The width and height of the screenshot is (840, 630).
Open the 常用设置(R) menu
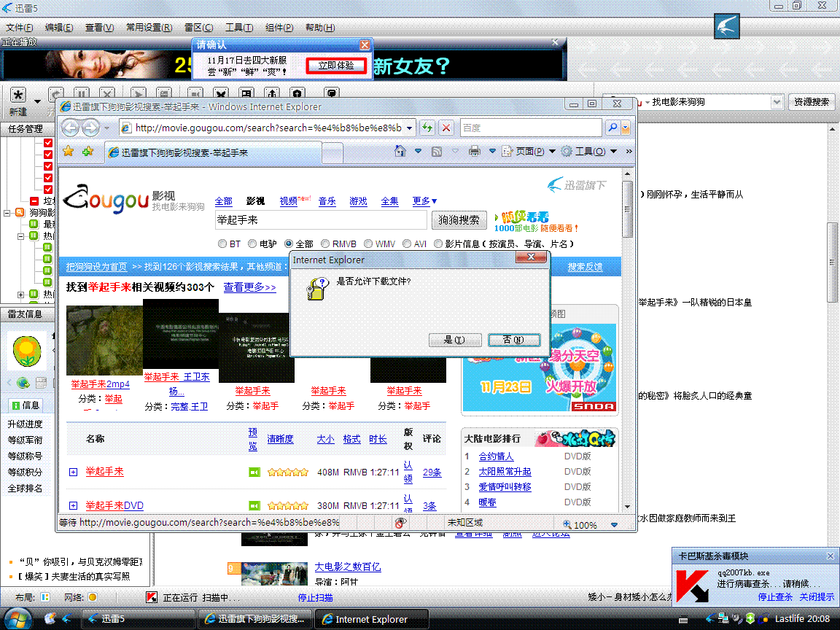pos(149,28)
